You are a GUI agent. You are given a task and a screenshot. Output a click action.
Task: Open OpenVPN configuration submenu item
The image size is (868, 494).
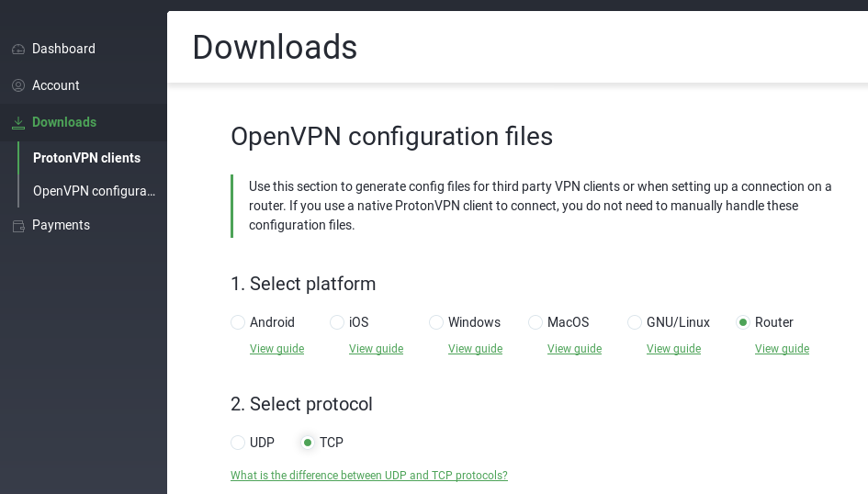click(x=94, y=191)
